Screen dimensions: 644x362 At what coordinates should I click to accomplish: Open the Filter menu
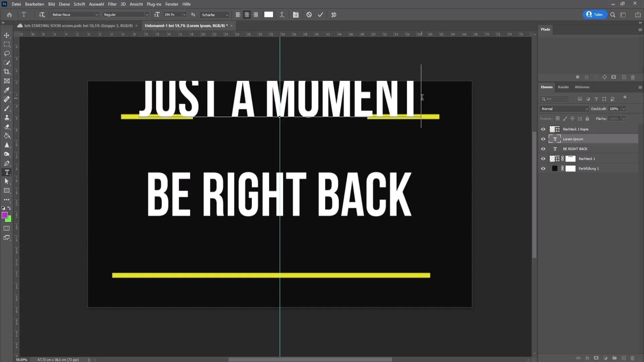[112, 4]
